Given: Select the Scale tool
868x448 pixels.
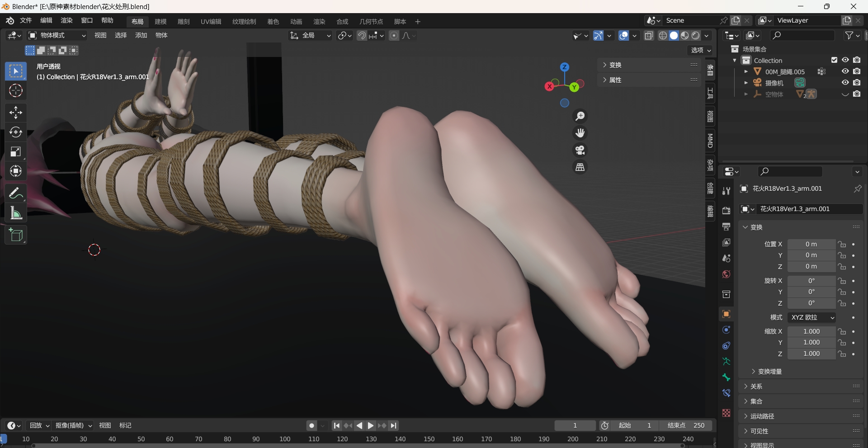Looking at the screenshot, I should pyautogui.click(x=16, y=152).
